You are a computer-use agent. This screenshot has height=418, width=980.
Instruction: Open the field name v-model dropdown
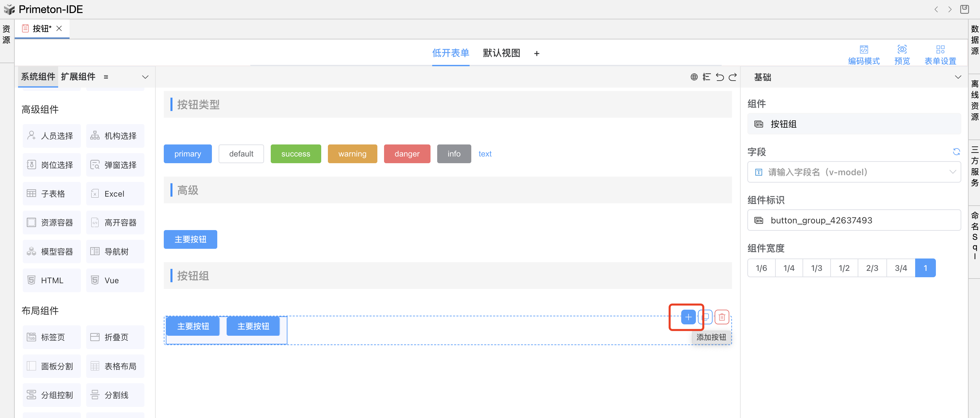click(854, 172)
